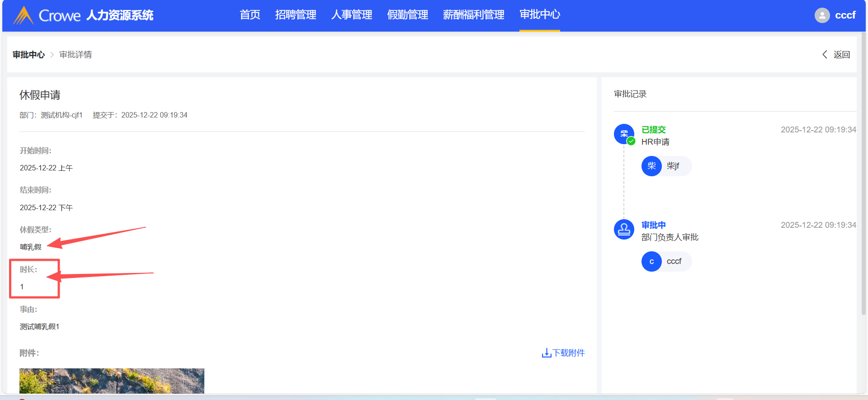Go to 人事管理 section
This screenshot has width=868, height=400.
[x=352, y=15]
